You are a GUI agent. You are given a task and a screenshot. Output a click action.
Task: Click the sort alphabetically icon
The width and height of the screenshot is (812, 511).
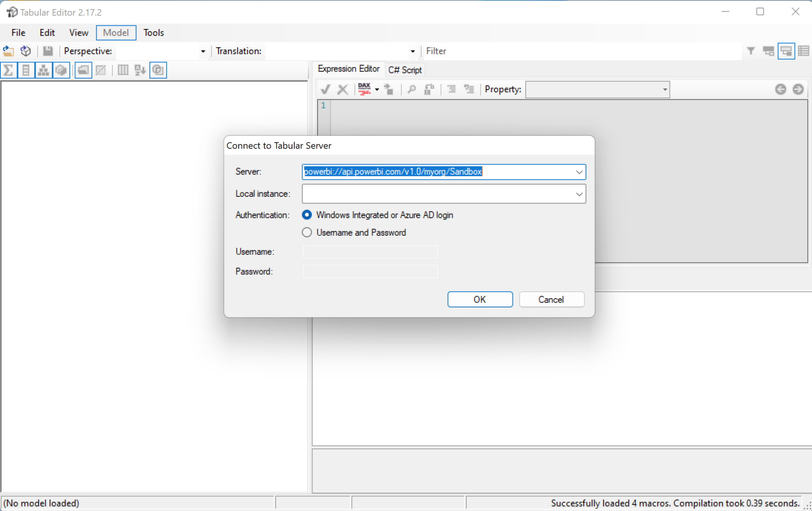point(140,70)
